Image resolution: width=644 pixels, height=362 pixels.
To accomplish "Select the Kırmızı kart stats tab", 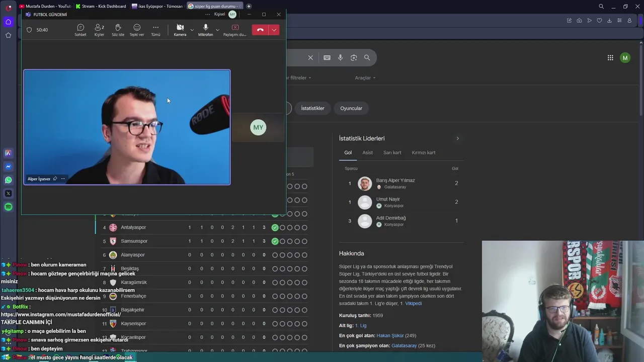I will (x=424, y=152).
